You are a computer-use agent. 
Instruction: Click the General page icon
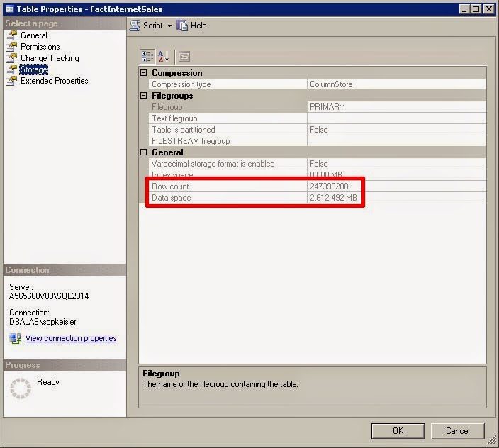click(x=11, y=35)
